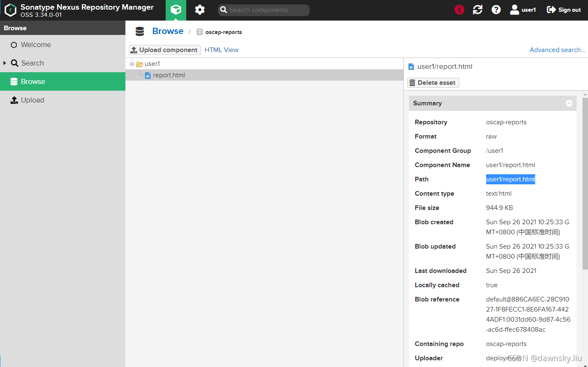Viewport: 588px width, 367px height.
Task: Click the Format value raw
Action: 491,136
